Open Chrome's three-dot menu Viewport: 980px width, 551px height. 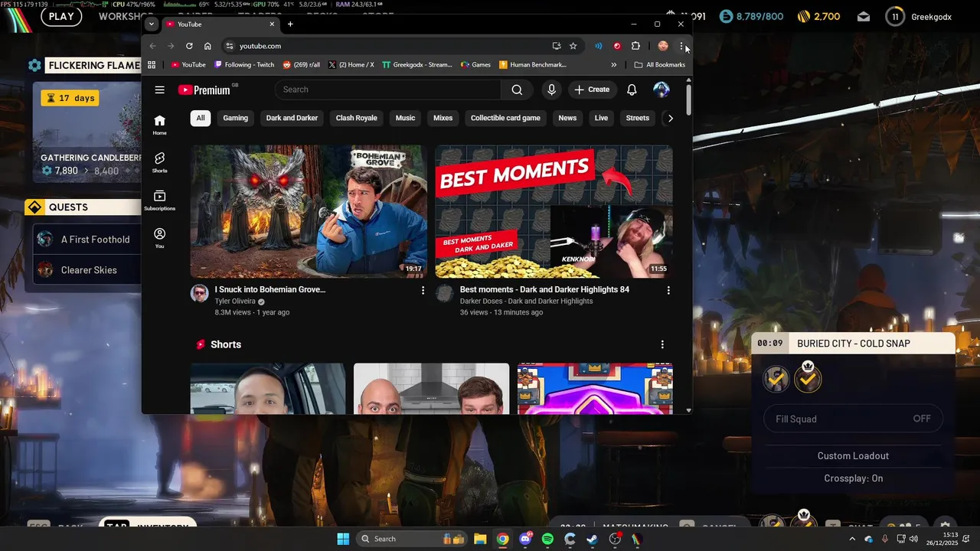click(x=681, y=46)
